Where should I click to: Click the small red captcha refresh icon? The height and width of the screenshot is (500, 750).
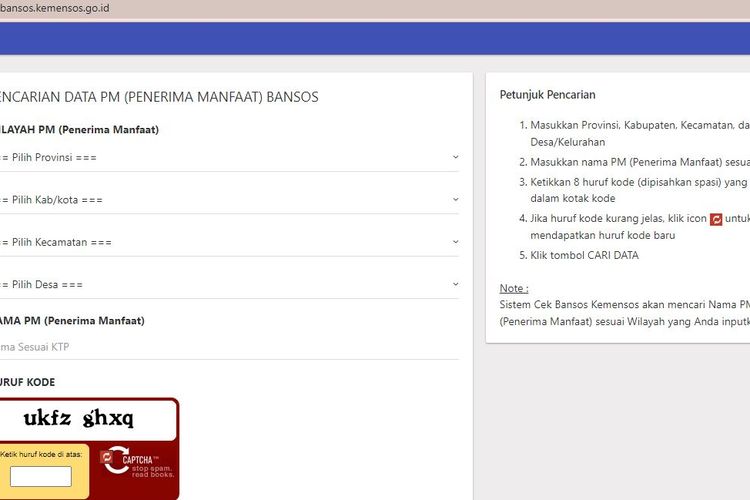click(107, 457)
